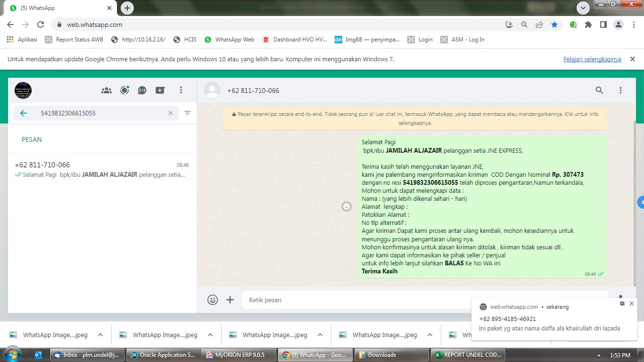This screenshot has height=362, width=644.
Task: Open WhatsApp Communities icon
Action: [107, 90]
